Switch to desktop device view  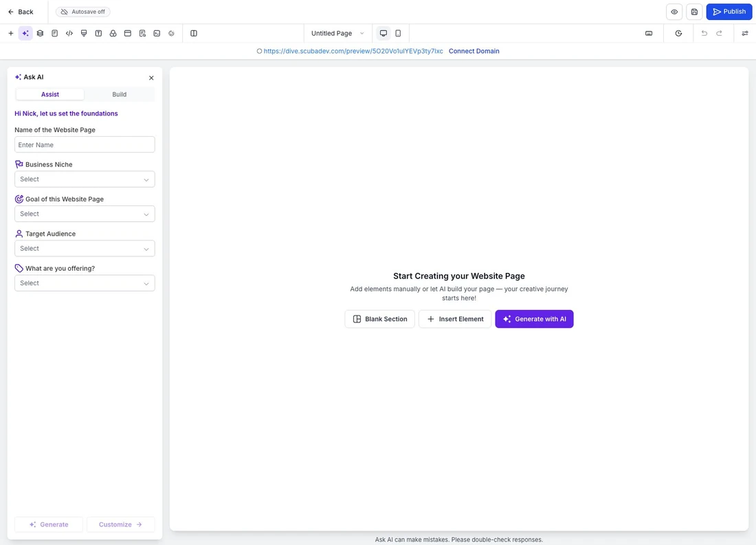coord(383,33)
